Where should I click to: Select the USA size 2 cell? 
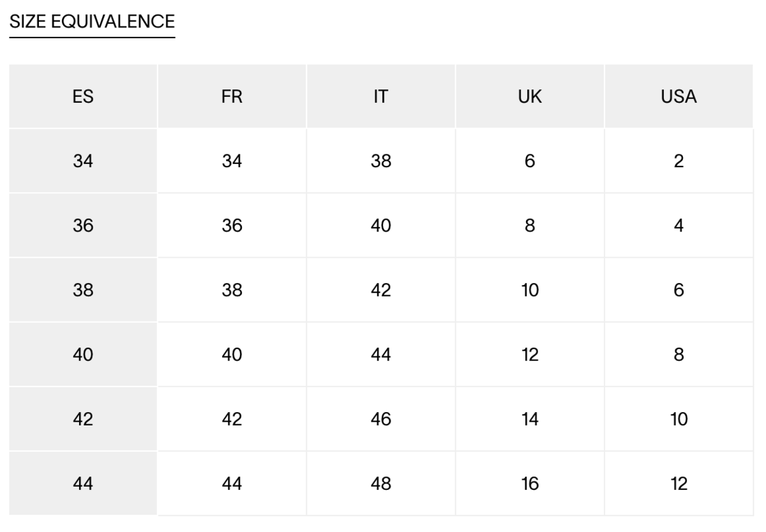point(679,161)
